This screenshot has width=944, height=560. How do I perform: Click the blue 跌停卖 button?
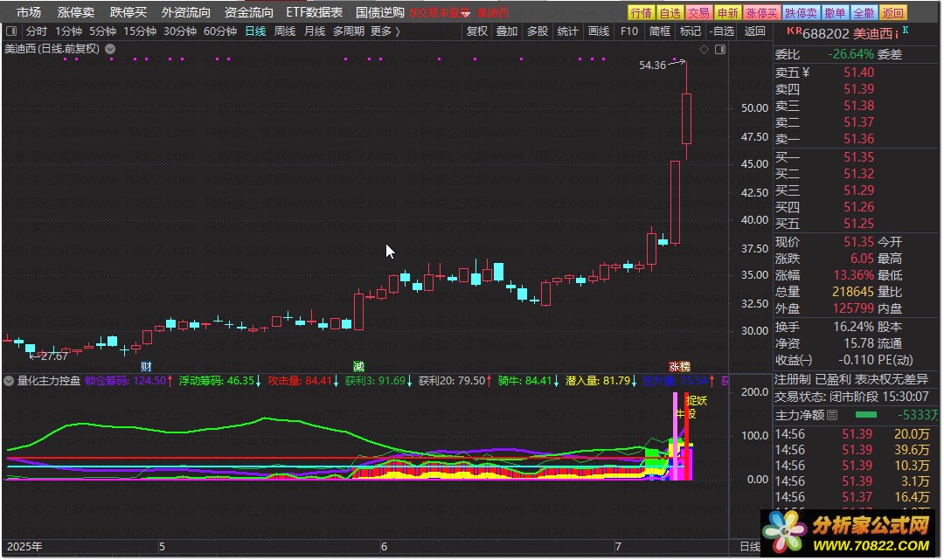click(801, 12)
